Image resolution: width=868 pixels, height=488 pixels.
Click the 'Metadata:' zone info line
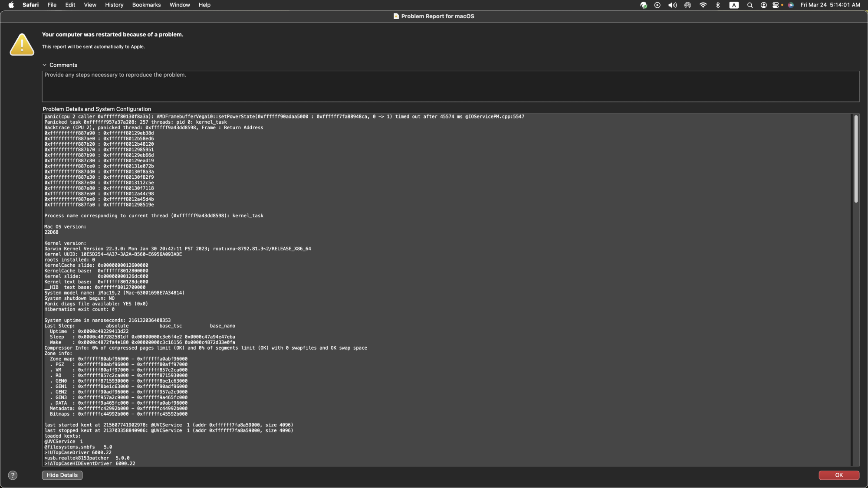pos(118,409)
